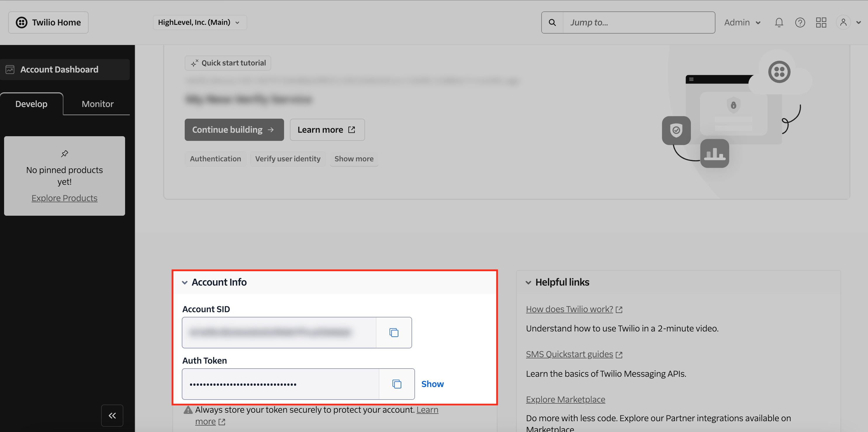Click the Show more tag
868x432 pixels.
coord(354,159)
